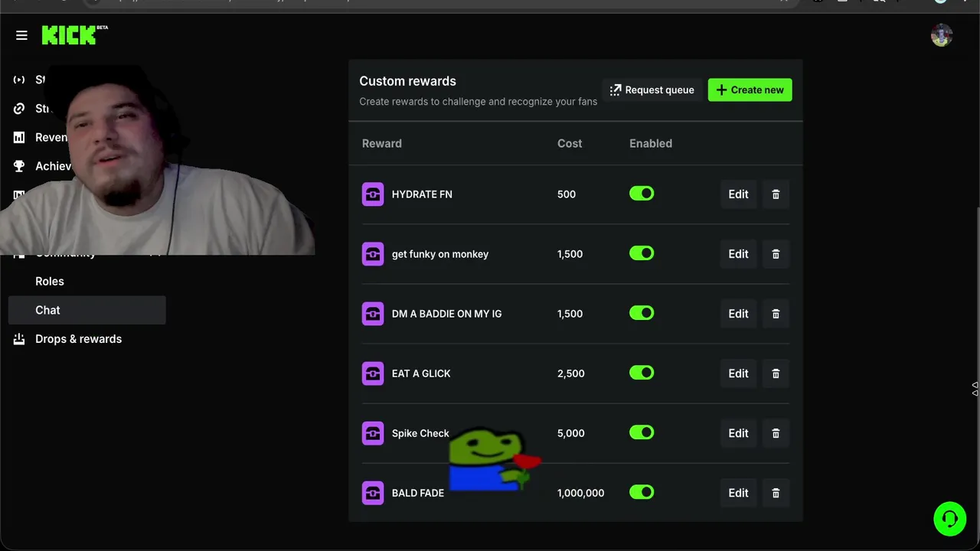Disable the BALD FADE toggle
Screen dimensions: 980x551
click(642, 492)
